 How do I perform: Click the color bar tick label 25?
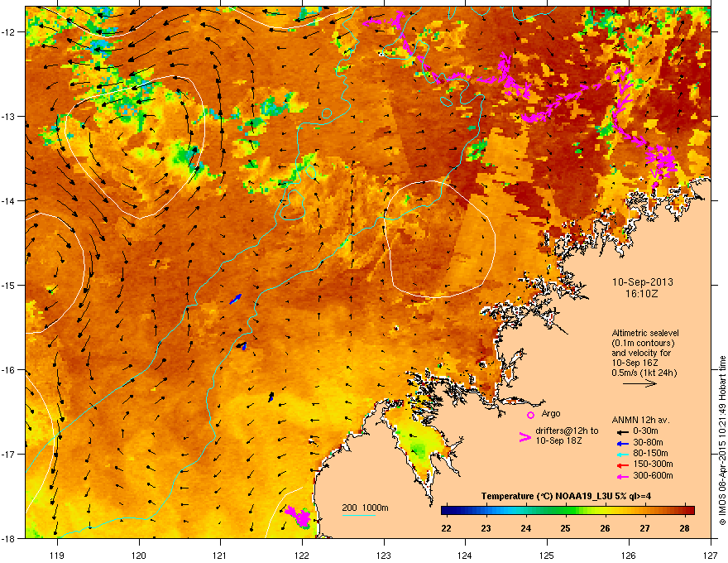coord(565,528)
